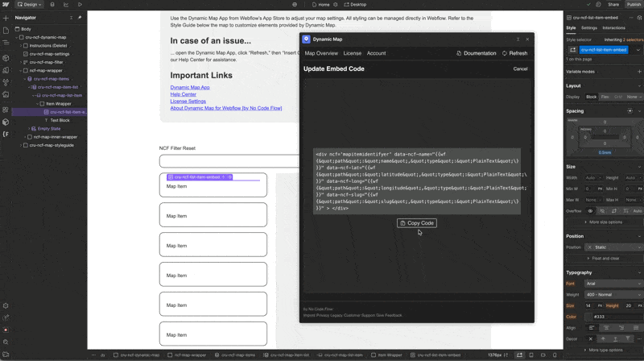Switch to the Settings tab
Image resolution: width=644 pixels, height=361 pixels.
click(589, 28)
